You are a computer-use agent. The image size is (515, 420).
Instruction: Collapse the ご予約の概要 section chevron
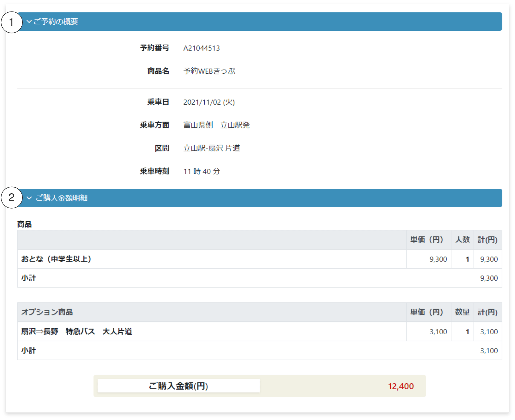[29, 21]
